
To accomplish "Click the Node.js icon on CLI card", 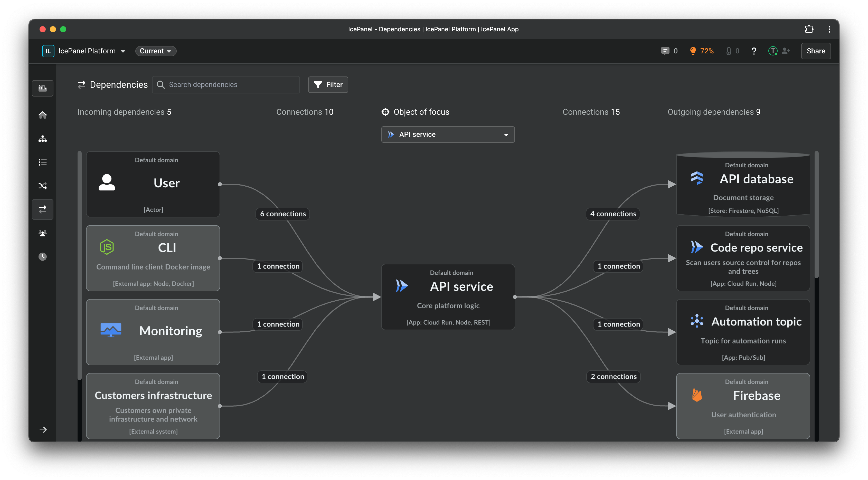I will [x=107, y=247].
